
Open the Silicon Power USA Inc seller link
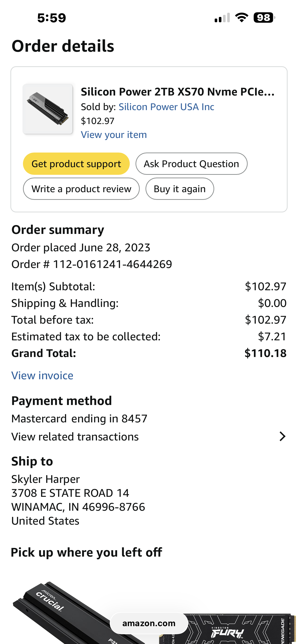166,107
